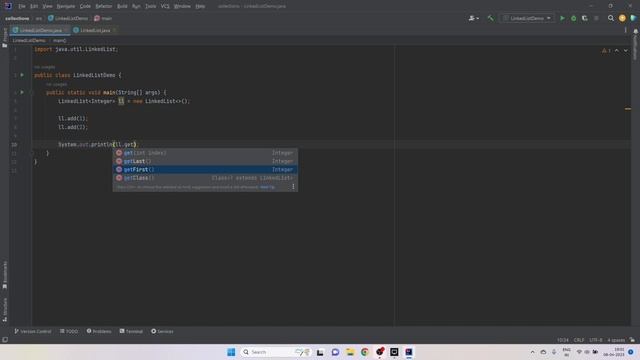The image size is (640, 360).
Task: Close the LinkedList.java editor tab
Action: (114, 30)
